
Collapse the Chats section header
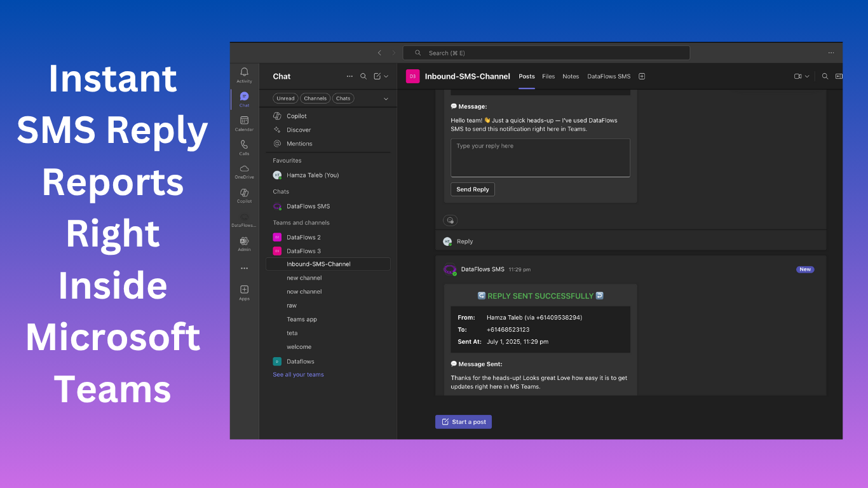click(281, 192)
